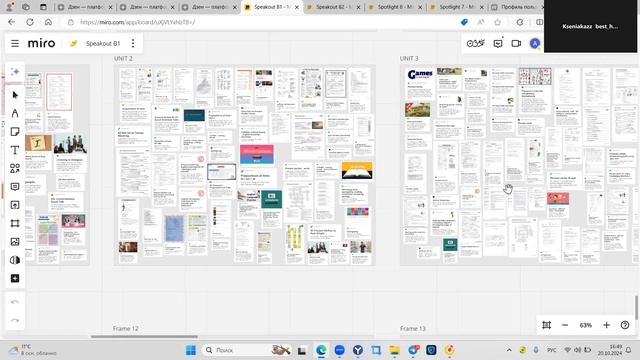This screenshot has height=360, width=640.
Task: Open the frames list icon near zoom
Action: pos(547,325)
